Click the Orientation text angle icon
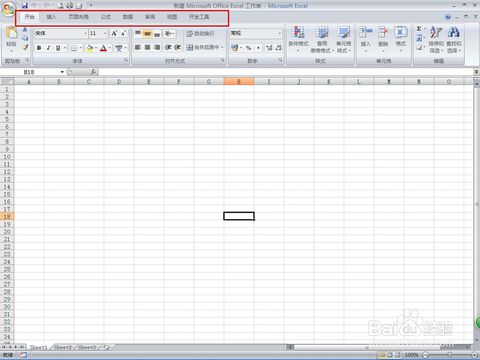 click(x=168, y=33)
